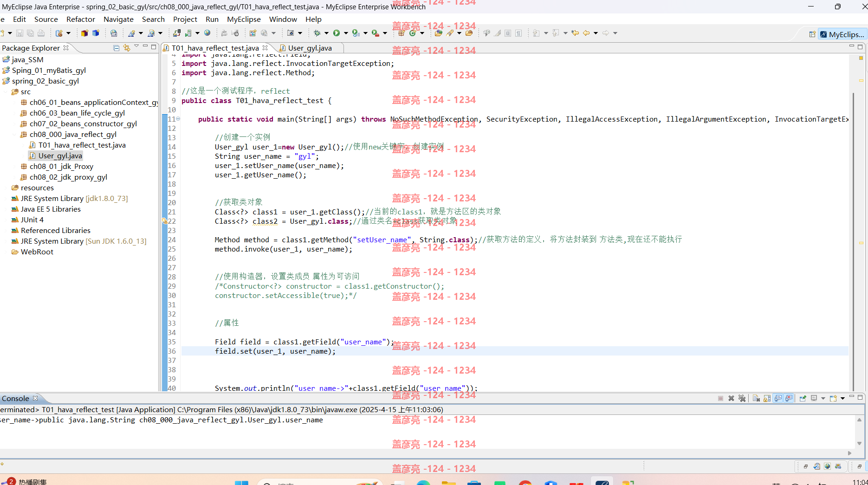868x485 pixels.
Task: Toggle the Mark Occurrences highlighter icon
Action: (x=497, y=33)
